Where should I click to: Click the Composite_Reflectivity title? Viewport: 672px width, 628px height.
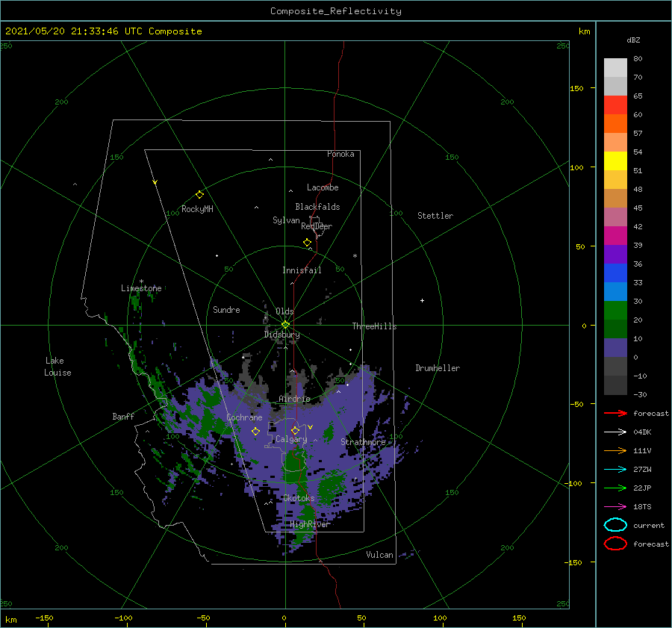[x=335, y=11]
